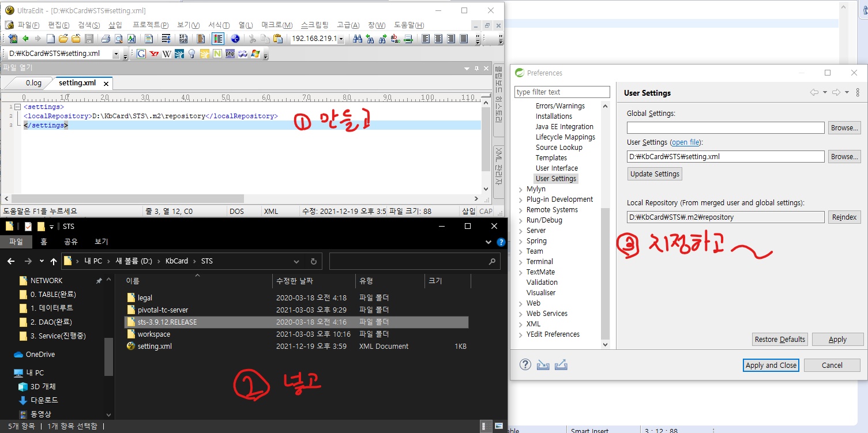Click the export preferences icon in Preferences dialog
The height and width of the screenshot is (433, 868).
click(561, 365)
